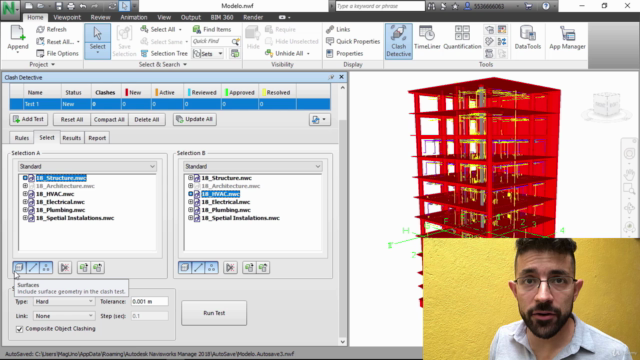The image size is (640, 360).
Task: Open Find Items
Action: pos(212,29)
